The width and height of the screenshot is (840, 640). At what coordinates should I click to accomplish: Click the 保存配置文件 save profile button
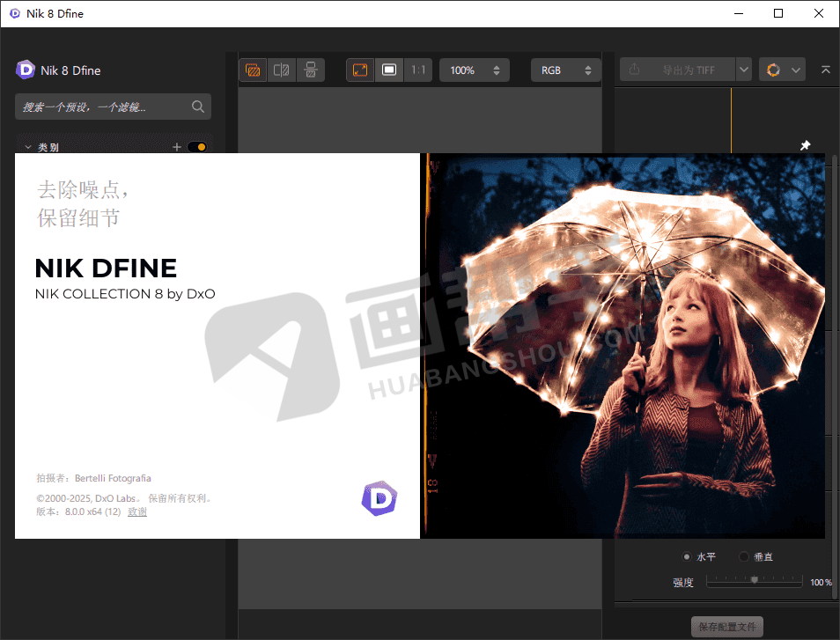coord(727,626)
